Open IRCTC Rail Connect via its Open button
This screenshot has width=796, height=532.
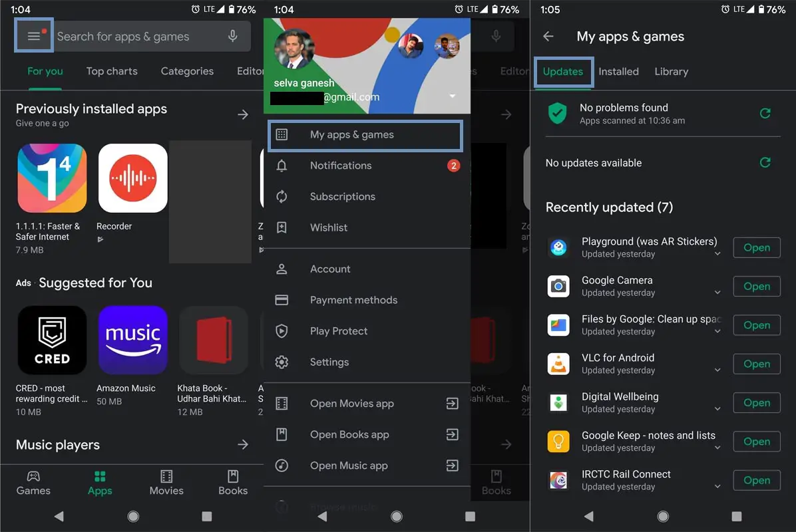tap(757, 480)
